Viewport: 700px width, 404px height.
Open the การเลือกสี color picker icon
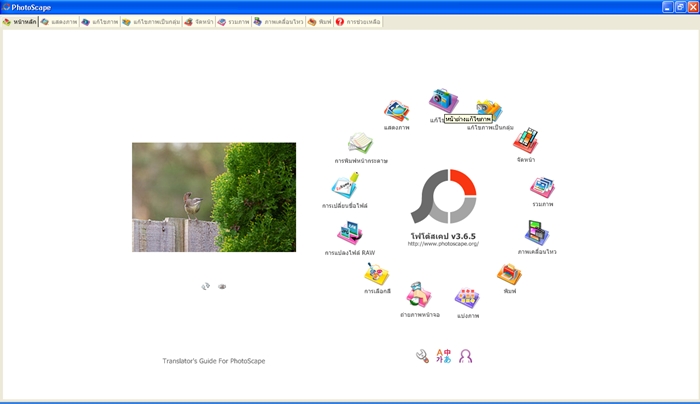coord(377,274)
